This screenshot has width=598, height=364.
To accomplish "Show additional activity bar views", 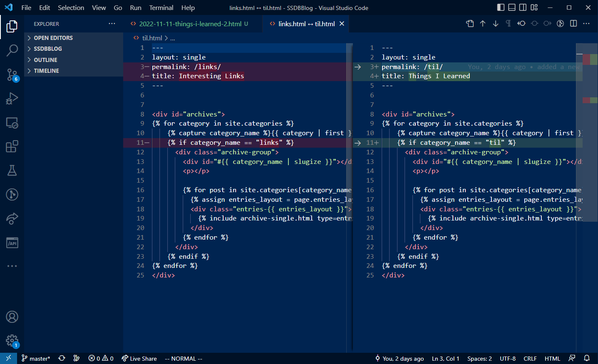I will [x=12, y=266].
